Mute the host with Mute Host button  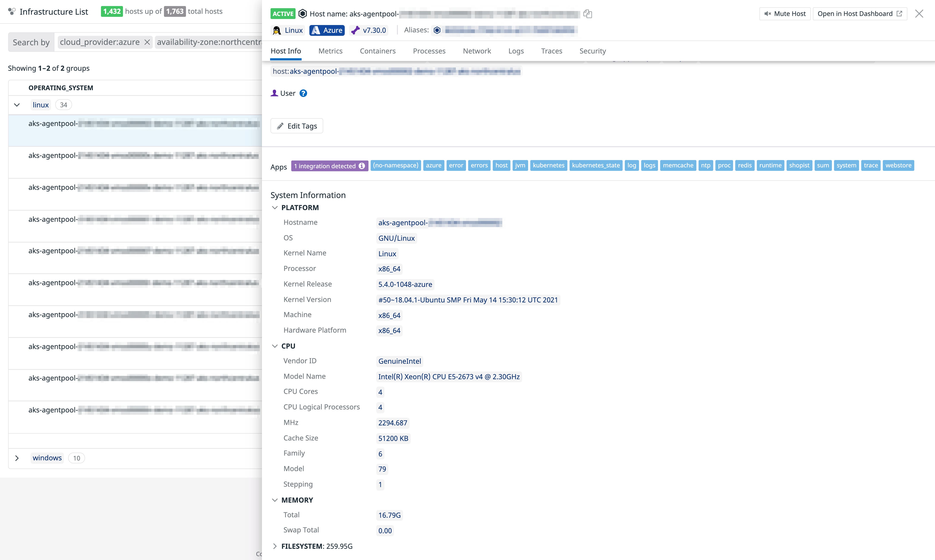(x=784, y=14)
